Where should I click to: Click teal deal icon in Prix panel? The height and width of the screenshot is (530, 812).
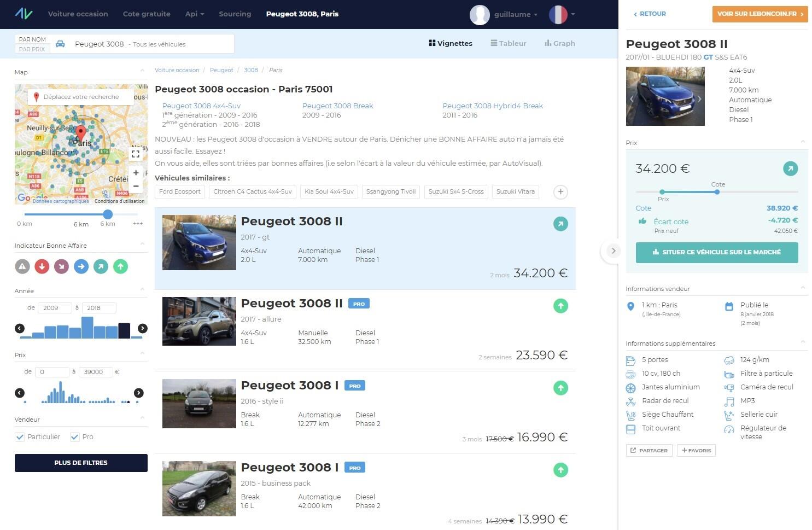pyautogui.click(x=790, y=168)
